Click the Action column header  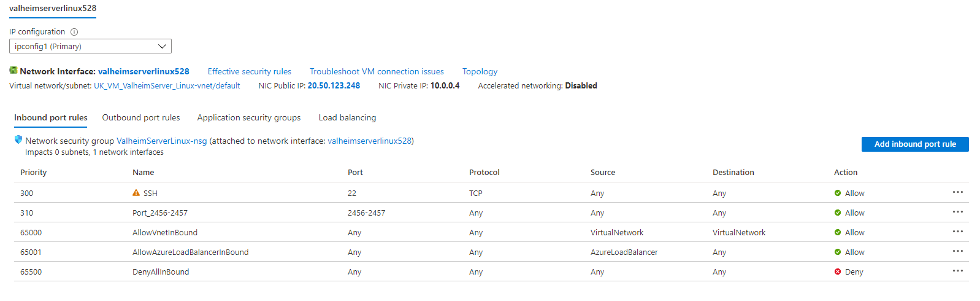pyautogui.click(x=846, y=173)
